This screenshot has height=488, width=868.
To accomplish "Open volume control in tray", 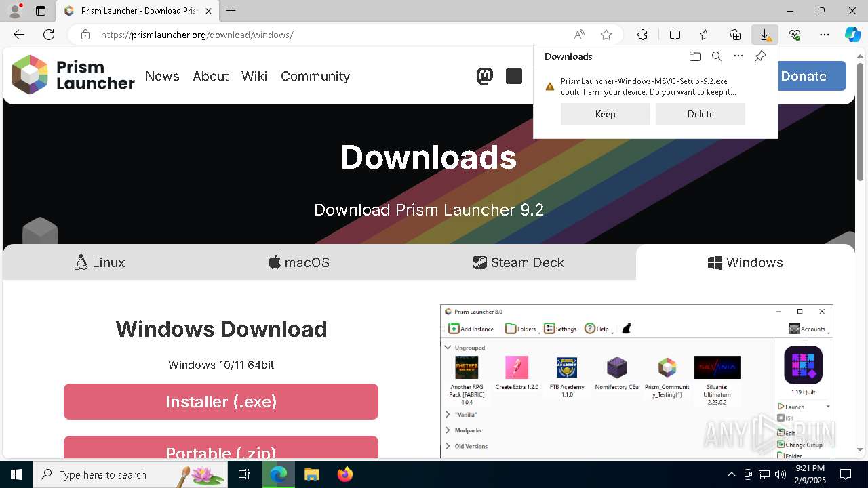I will click(781, 474).
